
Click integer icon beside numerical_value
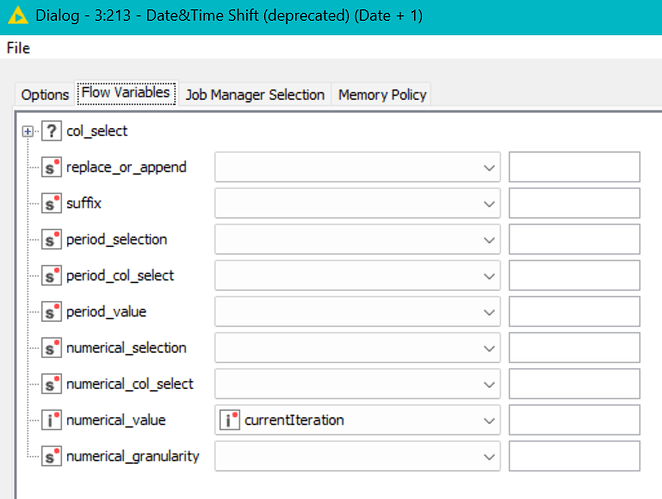51,420
